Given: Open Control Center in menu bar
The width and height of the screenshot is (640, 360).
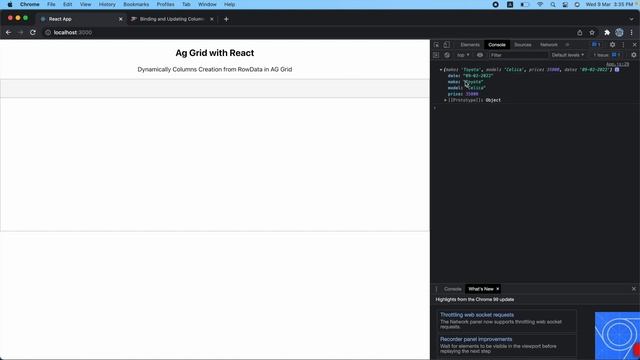Looking at the screenshot, I should tap(565, 4).
